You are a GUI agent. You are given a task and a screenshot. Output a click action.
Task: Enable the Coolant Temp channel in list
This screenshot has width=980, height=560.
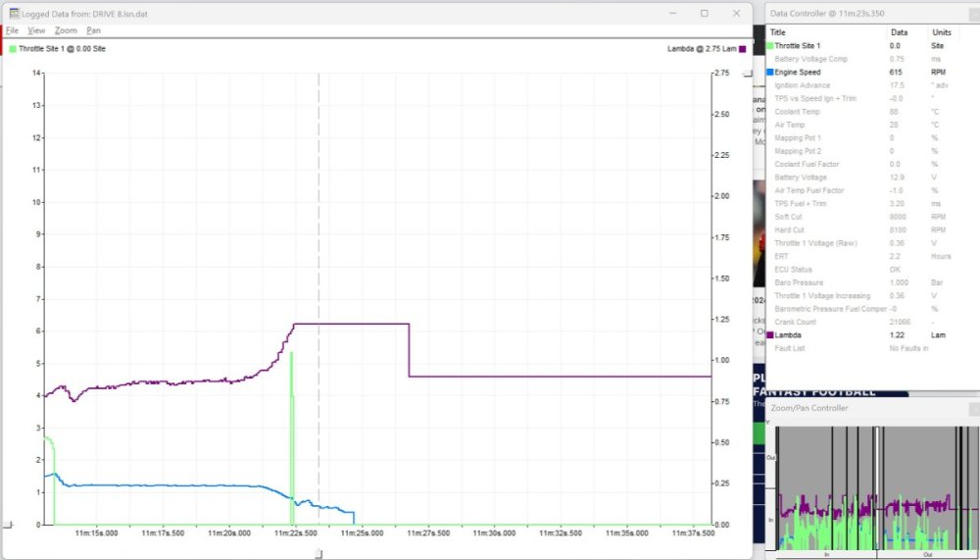coord(796,112)
